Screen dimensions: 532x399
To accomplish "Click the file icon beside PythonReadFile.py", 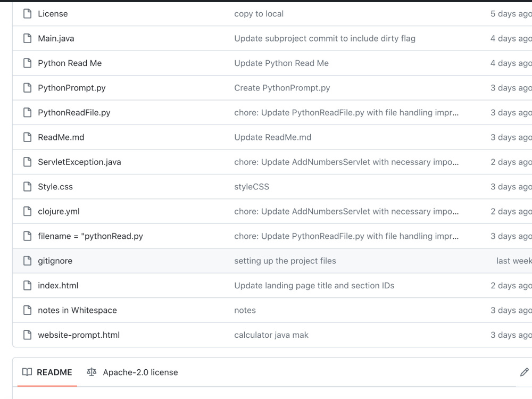I will click(x=28, y=113).
